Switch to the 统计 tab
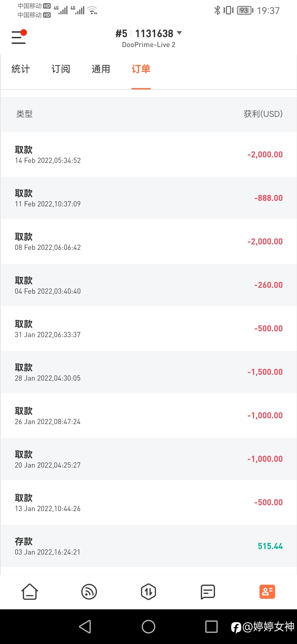The height and width of the screenshot is (644, 297). tap(21, 69)
